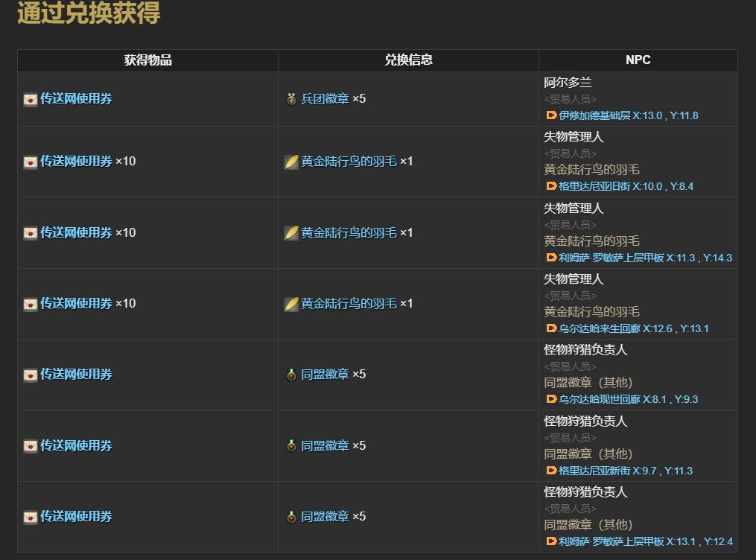Click the feather icon in the fourth row

291,304
